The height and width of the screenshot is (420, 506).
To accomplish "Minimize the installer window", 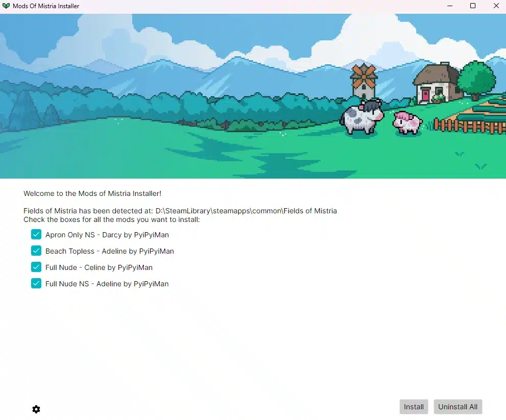I will pyautogui.click(x=450, y=6).
